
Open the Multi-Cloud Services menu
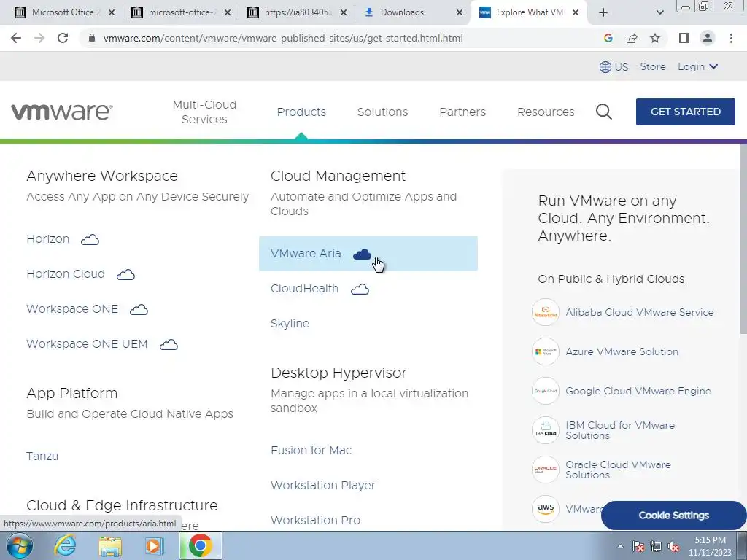204,112
